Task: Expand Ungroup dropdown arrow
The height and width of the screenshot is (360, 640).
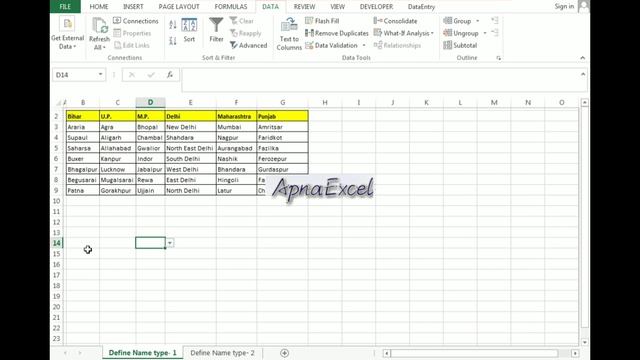Action: [x=485, y=33]
